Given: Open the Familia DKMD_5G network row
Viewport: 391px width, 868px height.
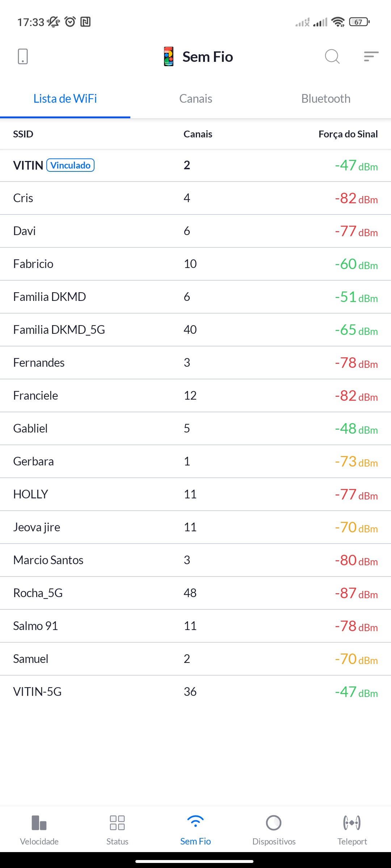Looking at the screenshot, I should 195,330.
